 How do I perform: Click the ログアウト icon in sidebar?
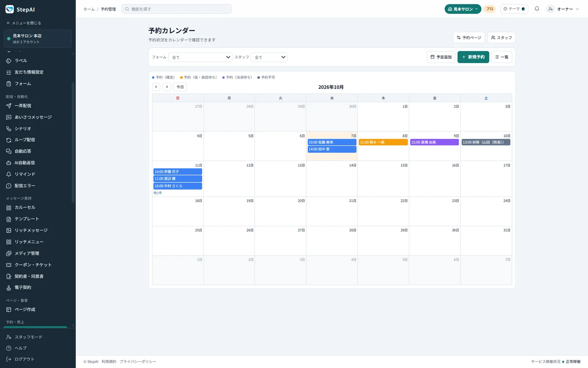point(9,359)
